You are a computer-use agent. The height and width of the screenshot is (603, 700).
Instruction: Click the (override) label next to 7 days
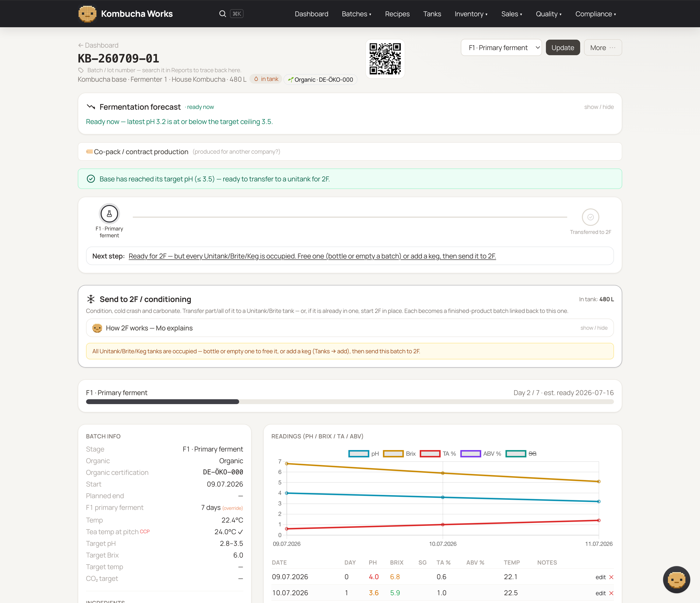232,508
